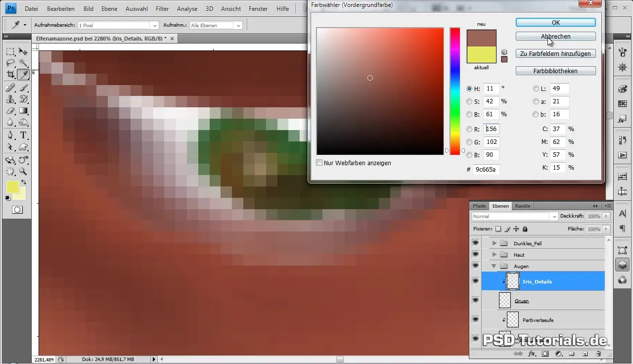Screen dimensions: 633x364
Task: Select the S saturation radio button
Action: coord(469,101)
